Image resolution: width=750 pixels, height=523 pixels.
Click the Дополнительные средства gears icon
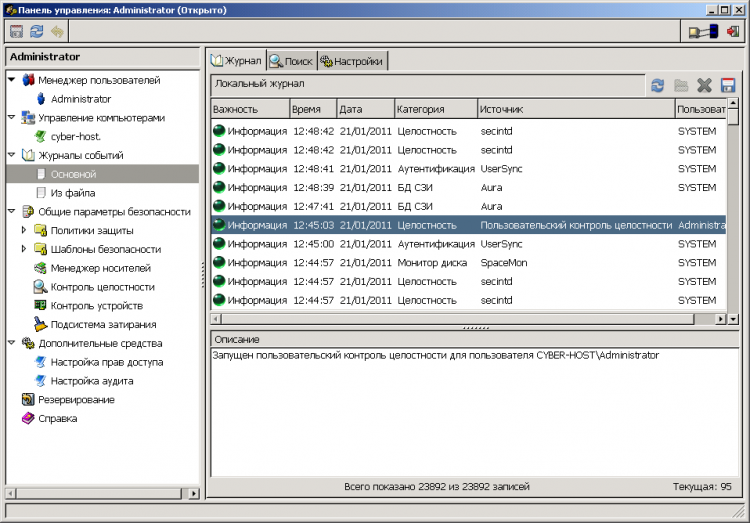click(28, 343)
